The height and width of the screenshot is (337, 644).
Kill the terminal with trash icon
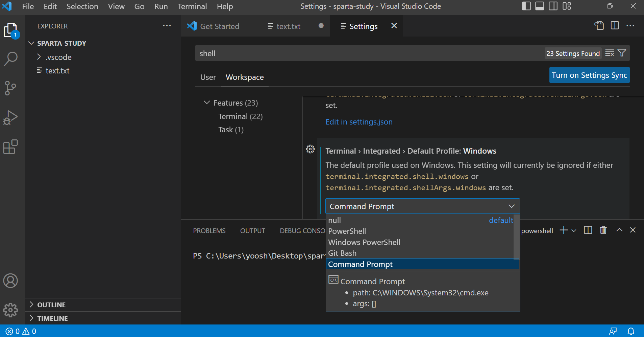603,230
